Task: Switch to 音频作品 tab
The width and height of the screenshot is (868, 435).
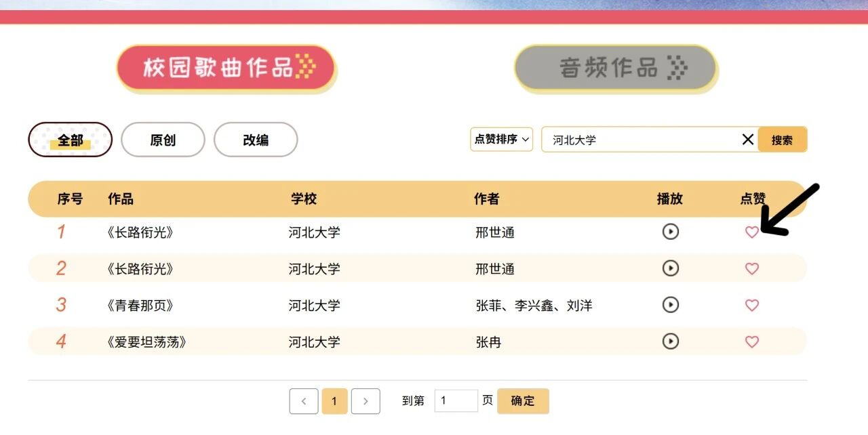Action: click(x=615, y=68)
